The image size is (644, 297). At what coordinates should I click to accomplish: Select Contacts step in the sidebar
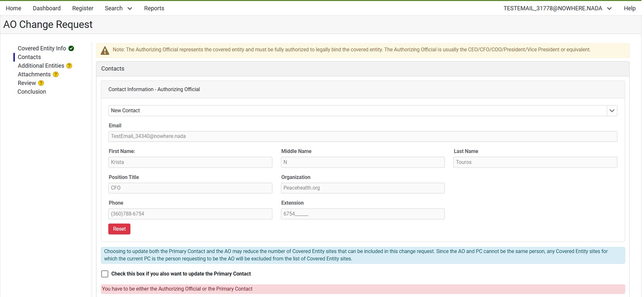[29, 57]
